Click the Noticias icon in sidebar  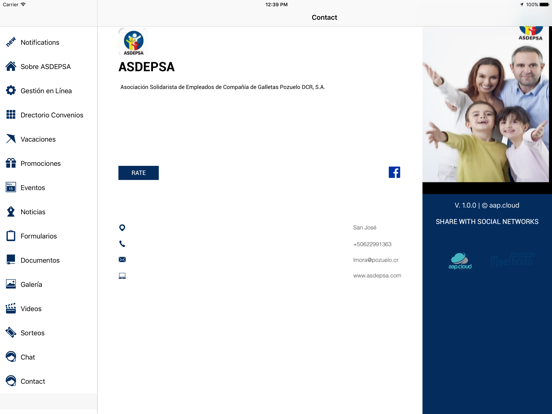click(x=11, y=212)
